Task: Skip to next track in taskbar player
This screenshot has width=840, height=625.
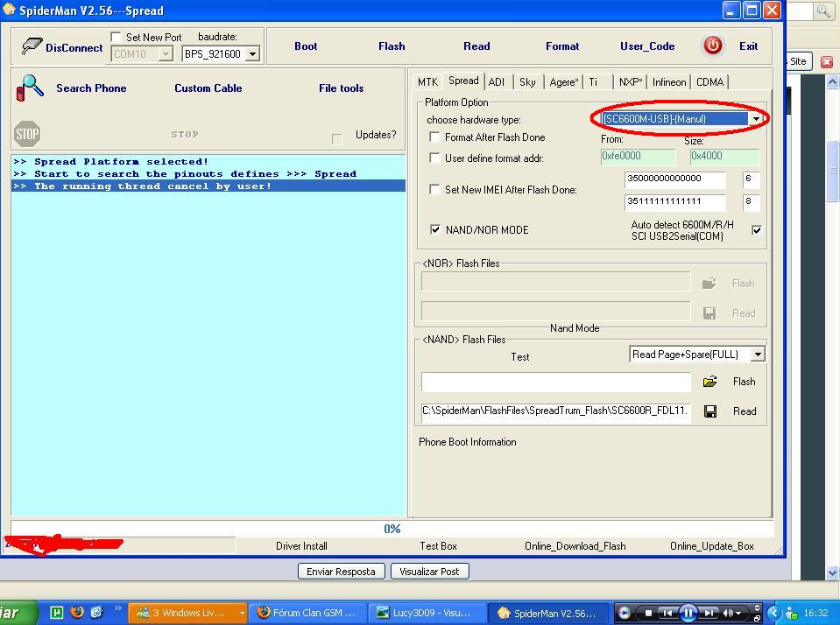Action: [x=709, y=614]
